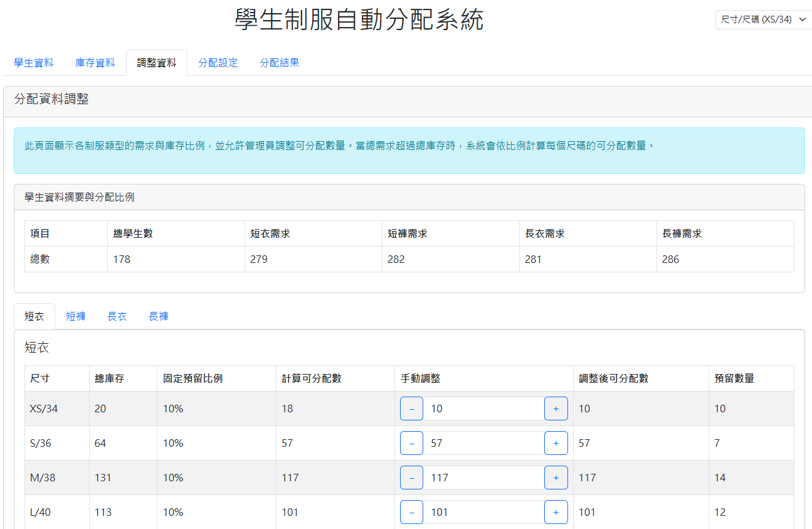This screenshot has width=812, height=529.
Task: View the 分配結果 tab
Action: pos(279,63)
